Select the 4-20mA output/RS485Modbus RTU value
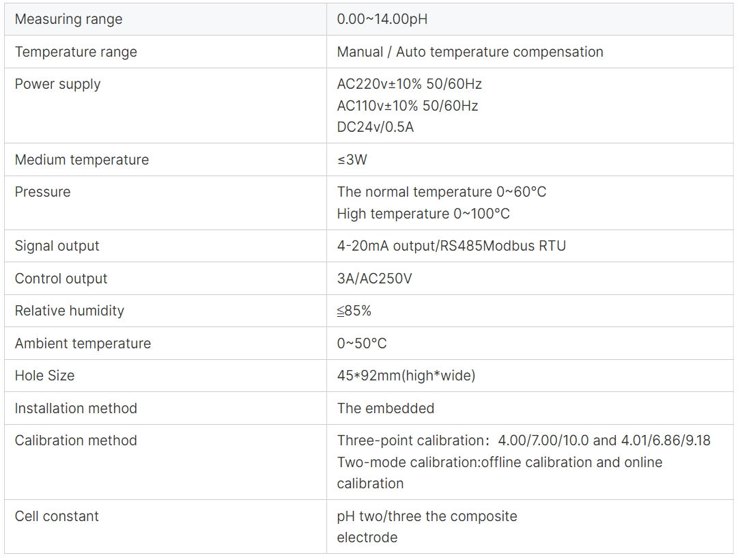738x560 pixels. pyautogui.click(x=451, y=246)
